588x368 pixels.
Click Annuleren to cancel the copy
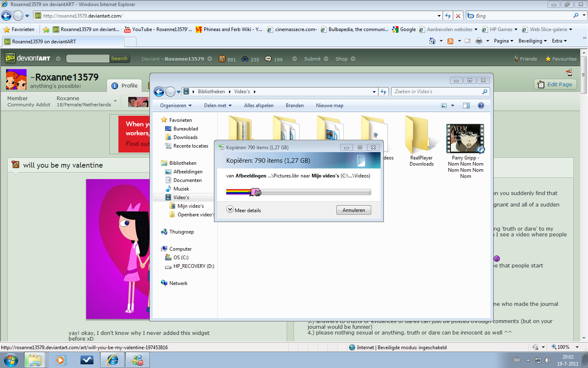(x=354, y=210)
